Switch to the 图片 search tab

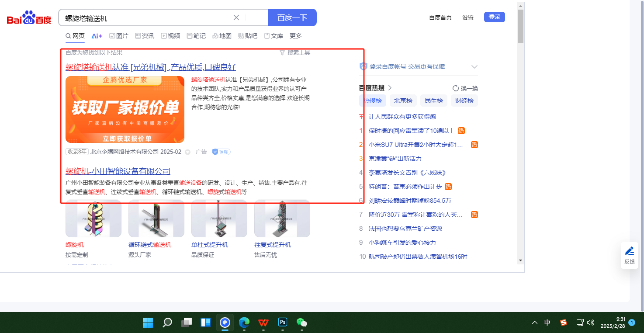119,36
